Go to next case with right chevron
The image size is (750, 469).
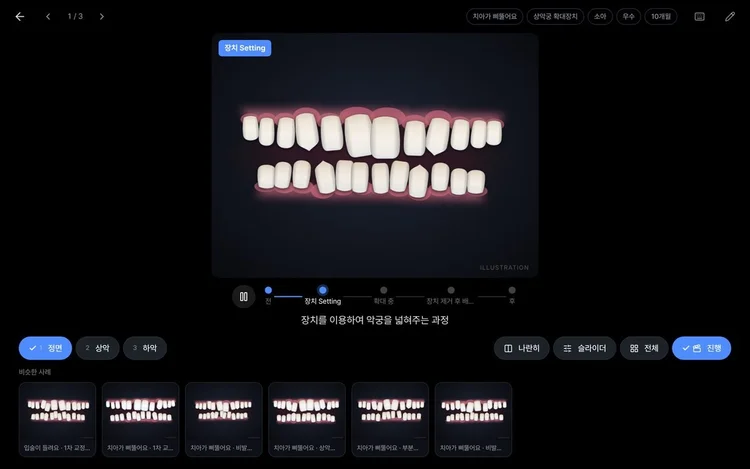[x=101, y=17]
